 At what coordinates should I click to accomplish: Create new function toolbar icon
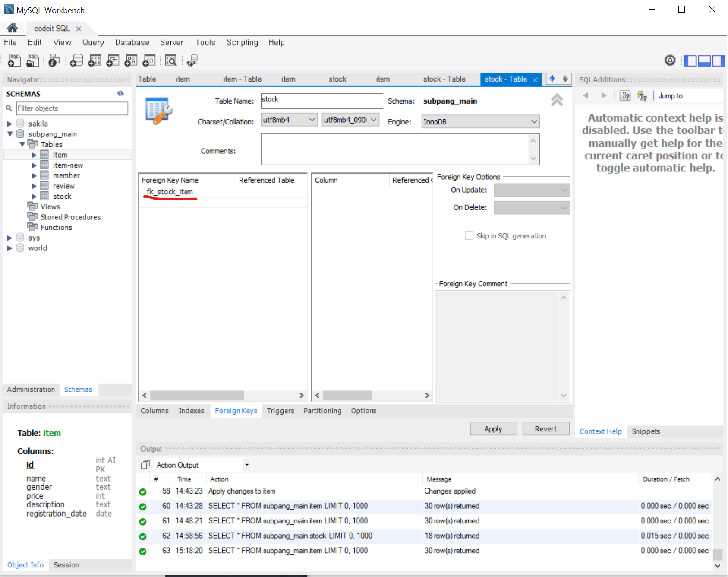click(149, 60)
